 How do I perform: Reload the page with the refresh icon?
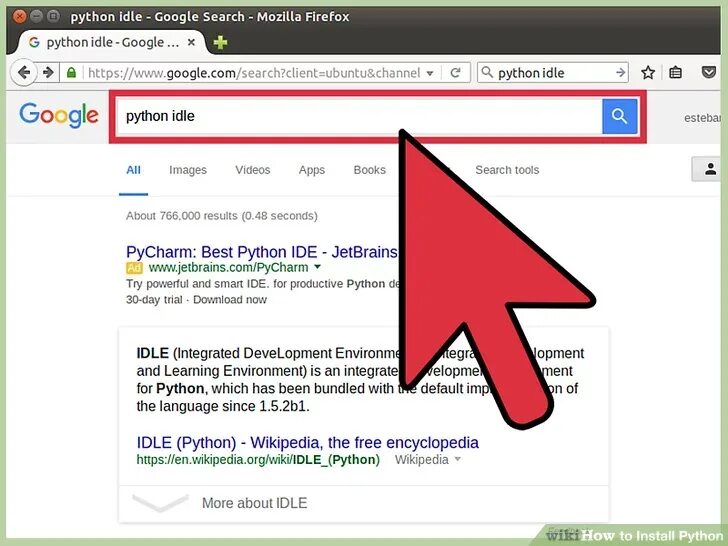[x=456, y=73]
